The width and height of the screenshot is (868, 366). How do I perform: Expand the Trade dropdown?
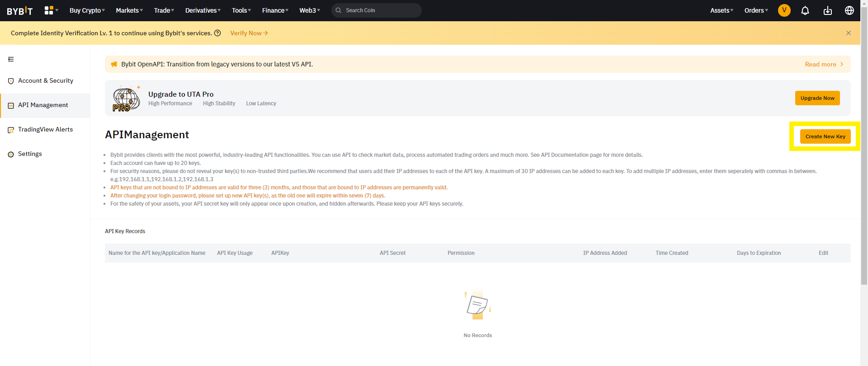[164, 10]
